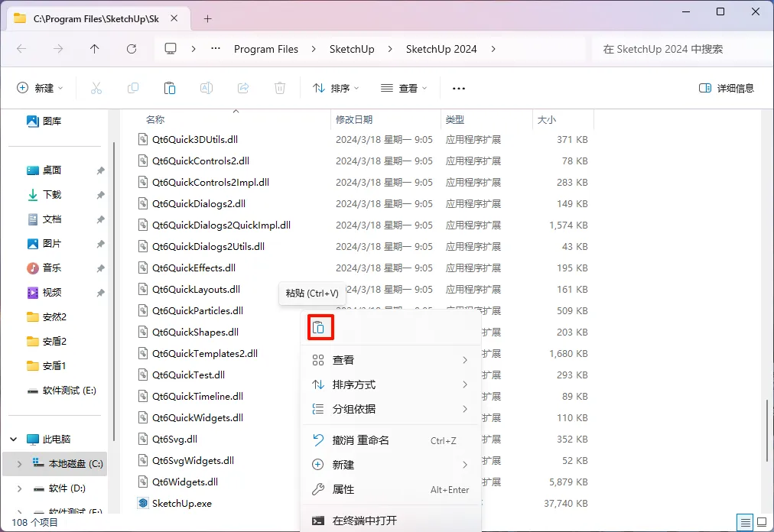Click the Cut icon in toolbar

[x=96, y=89]
